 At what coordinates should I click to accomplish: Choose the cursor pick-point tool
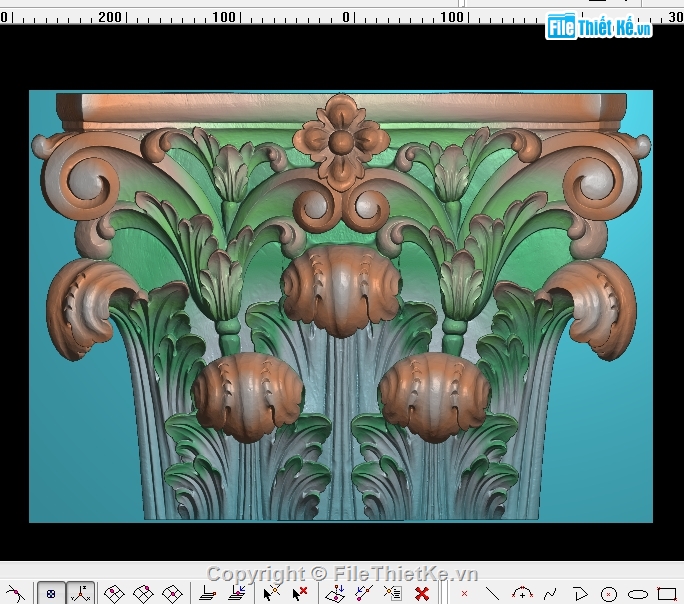[272, 593]
